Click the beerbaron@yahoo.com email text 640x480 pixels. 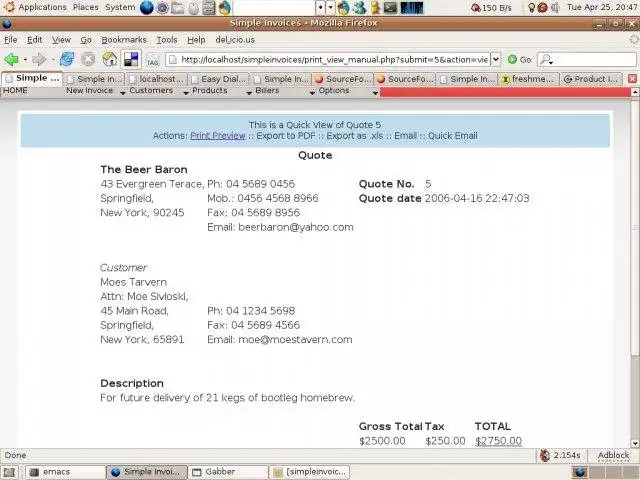(x=296, y=227)
